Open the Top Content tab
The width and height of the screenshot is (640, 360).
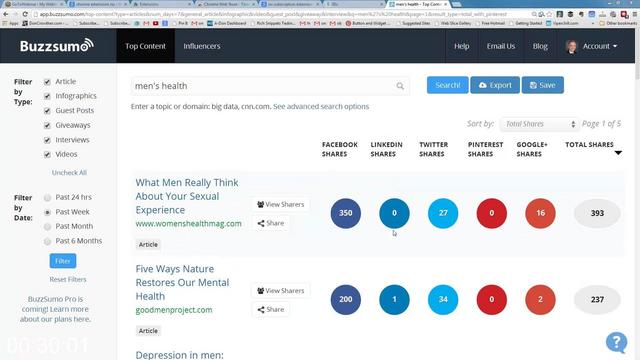[145, 46]
